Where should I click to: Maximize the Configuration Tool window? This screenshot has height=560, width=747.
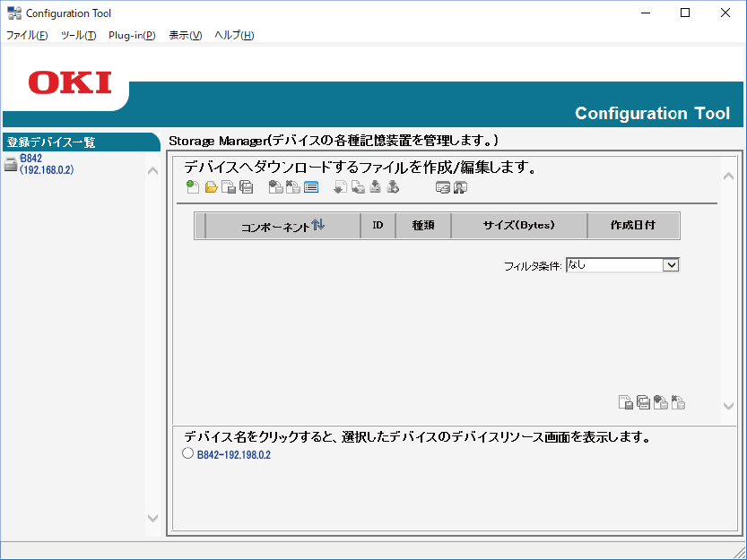(685, 13)
